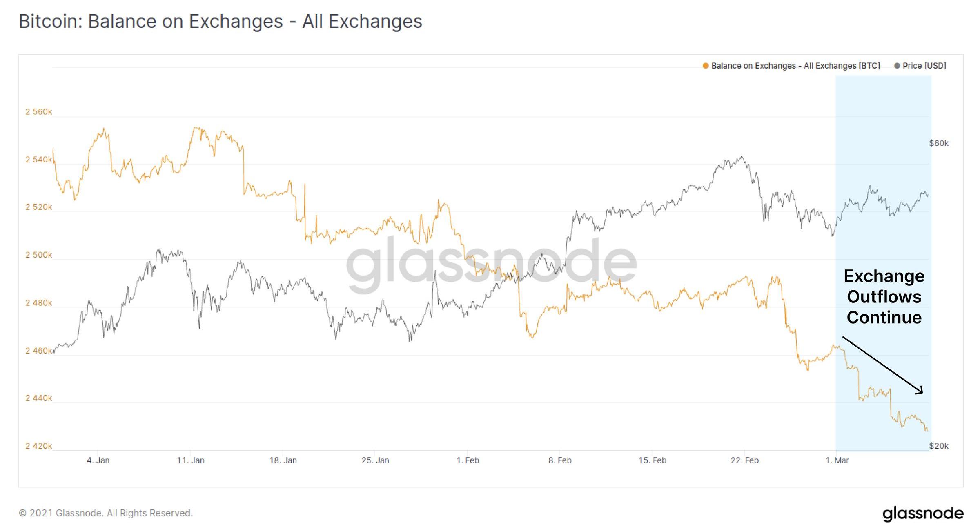Select the 4. Jan date axis label

98,460
